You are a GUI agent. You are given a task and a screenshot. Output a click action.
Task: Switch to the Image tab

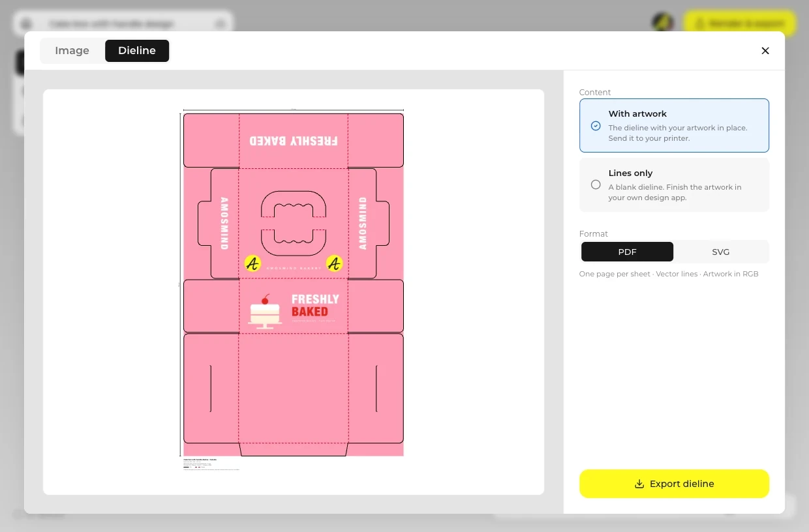click(72, 51)
